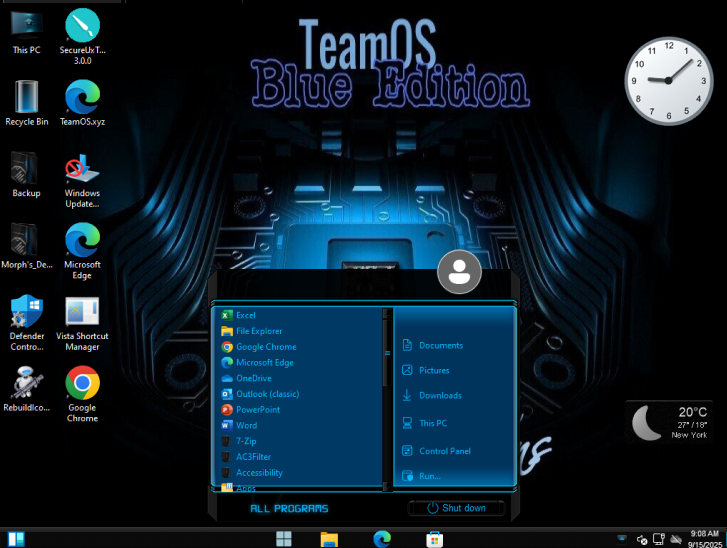The width and height of the screenshot is (727, 548).
Task: Open the Windows Update desktop shortcut
Action: [x=82, y=180]
